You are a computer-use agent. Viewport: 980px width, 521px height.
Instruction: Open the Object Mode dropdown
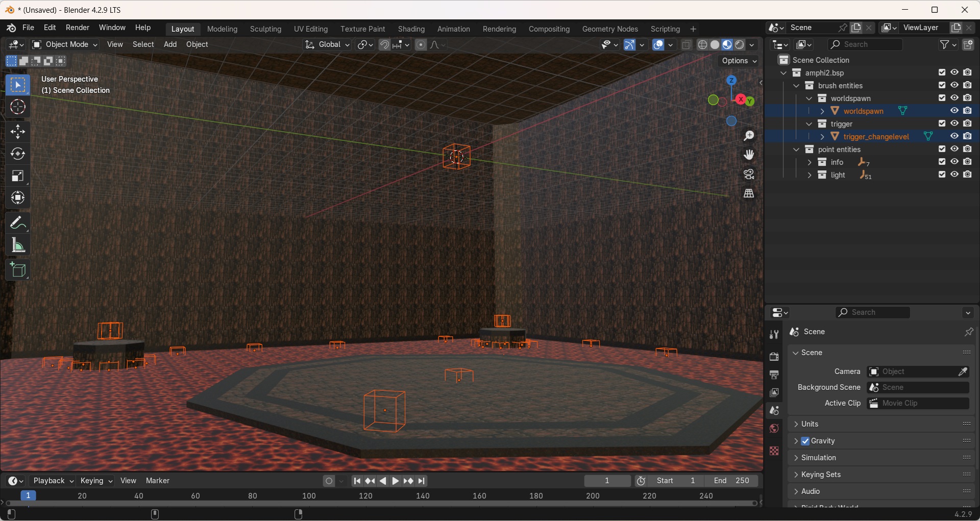pos(65,45)
